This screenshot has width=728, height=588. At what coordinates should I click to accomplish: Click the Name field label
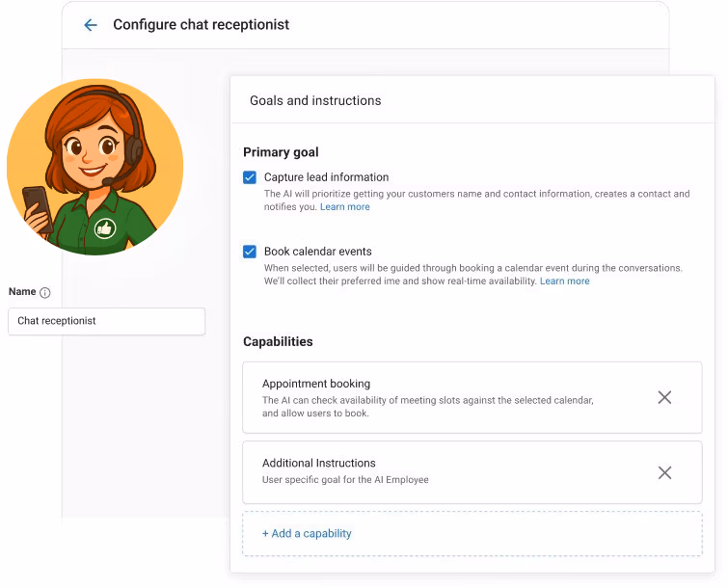(22, 292)
